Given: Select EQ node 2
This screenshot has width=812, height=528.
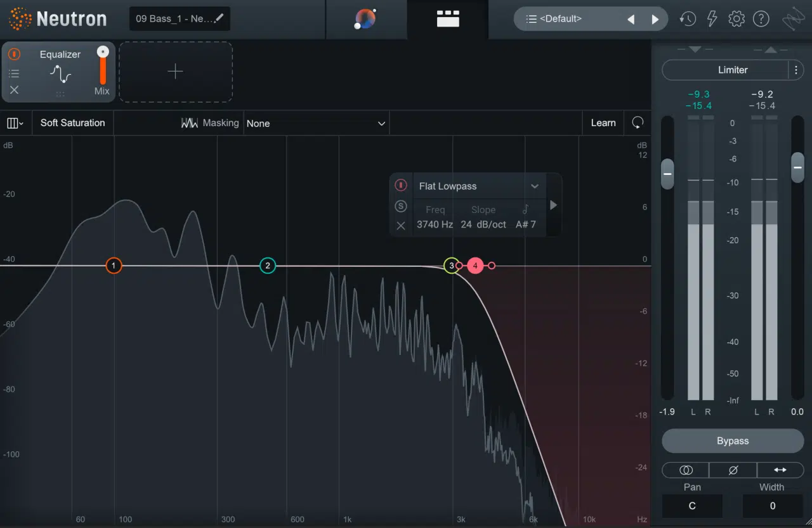Looking at the screenshot, I should (268, 266).
